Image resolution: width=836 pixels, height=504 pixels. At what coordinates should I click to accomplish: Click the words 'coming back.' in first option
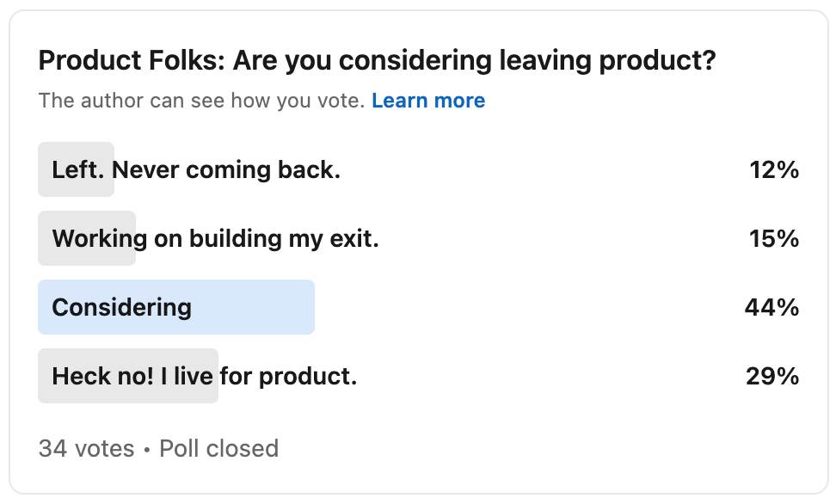coord(263,170)
